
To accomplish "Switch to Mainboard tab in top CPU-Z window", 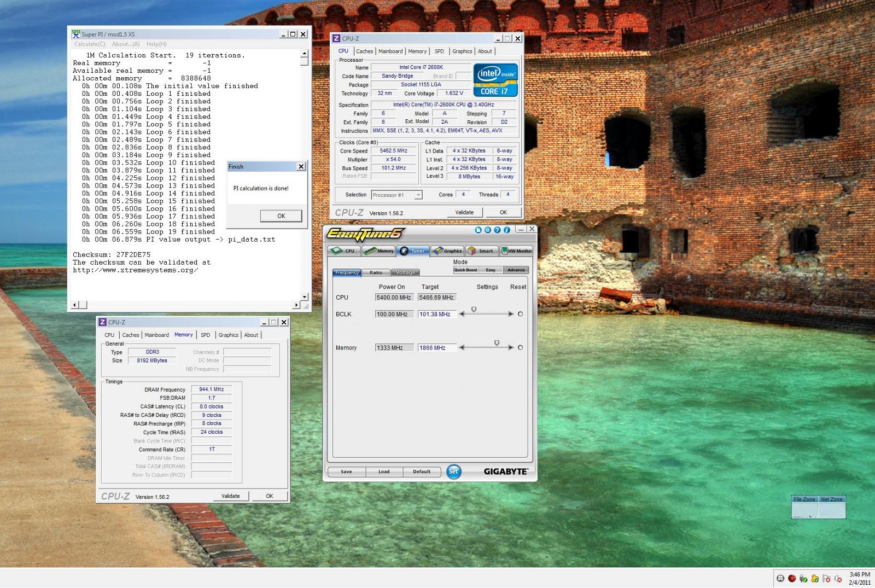I will click(x=390, y=51).
